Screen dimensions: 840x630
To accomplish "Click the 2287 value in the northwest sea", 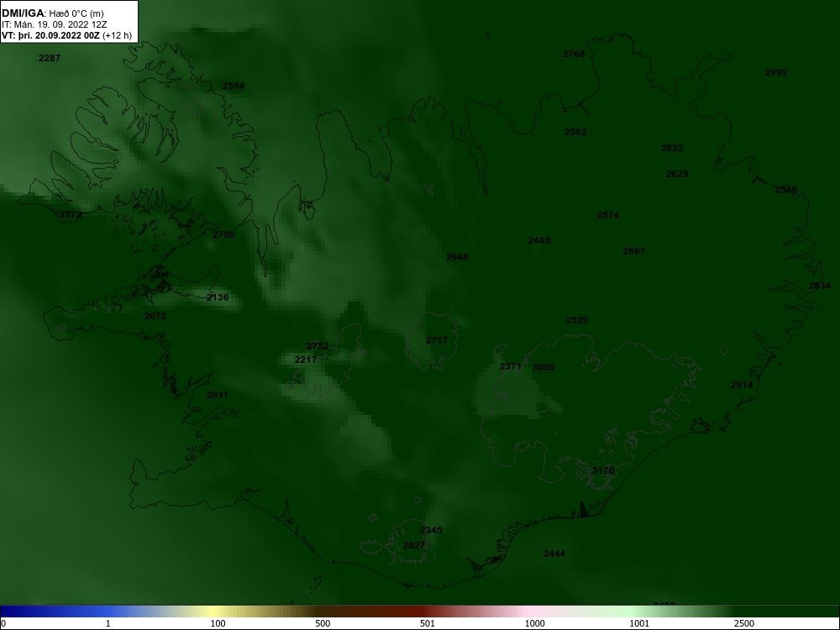I will (x=50, y=58).
